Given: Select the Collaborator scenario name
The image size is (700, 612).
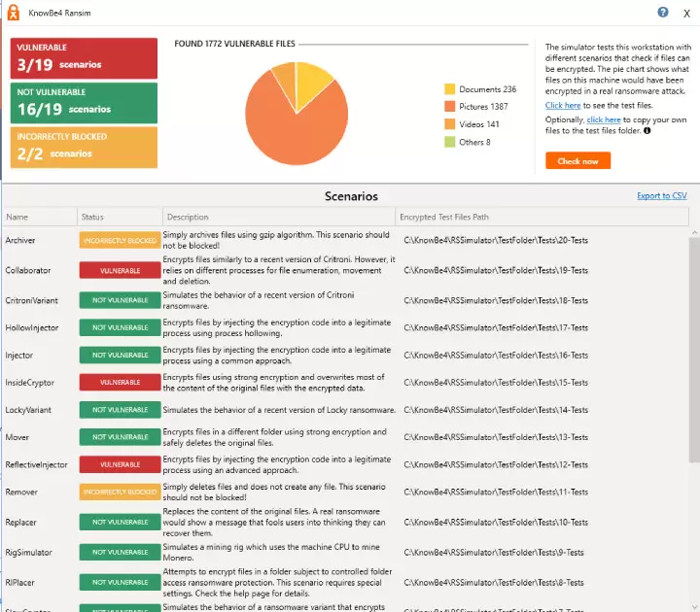Looking at the screenshot, I should [27, 270].
